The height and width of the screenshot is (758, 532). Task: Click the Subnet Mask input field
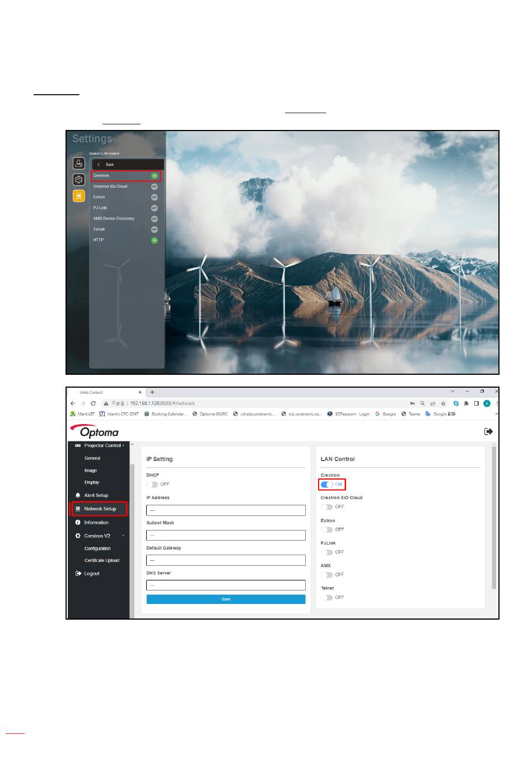click(226, 536)
